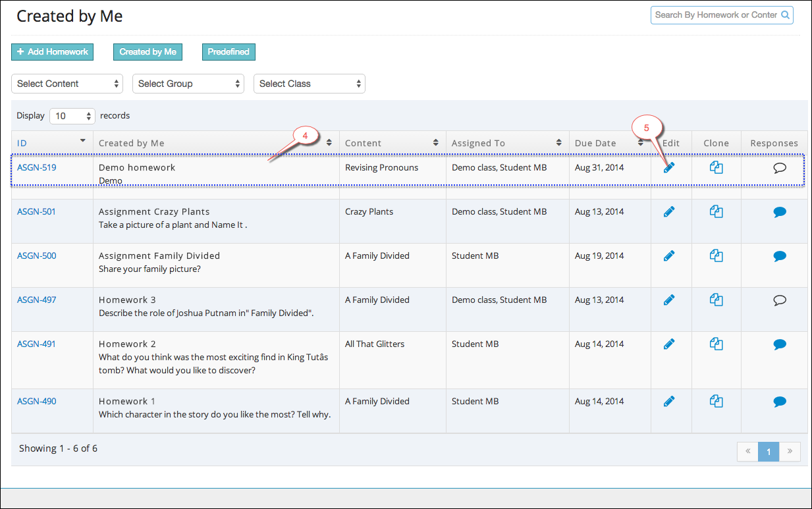Open responses for ASGN-497 Homework 3
Image resolution: width=812 pixels, height=509 pixels.
(x=780, y=300)
